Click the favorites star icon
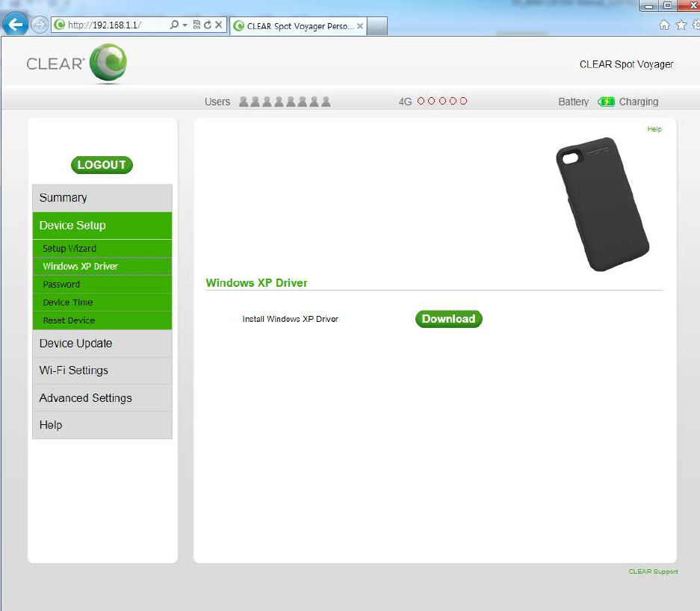The height and width of the screenshot is (611, 700). [681, 25]
